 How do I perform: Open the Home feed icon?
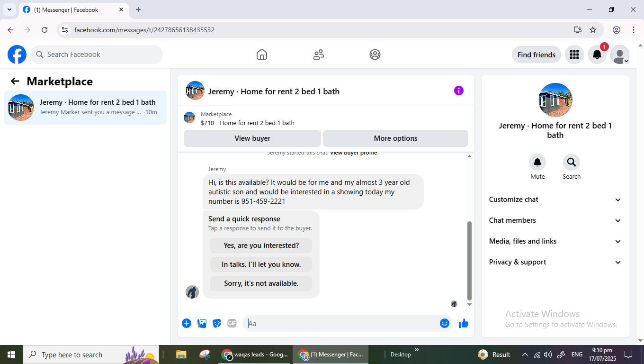point(262,55)
